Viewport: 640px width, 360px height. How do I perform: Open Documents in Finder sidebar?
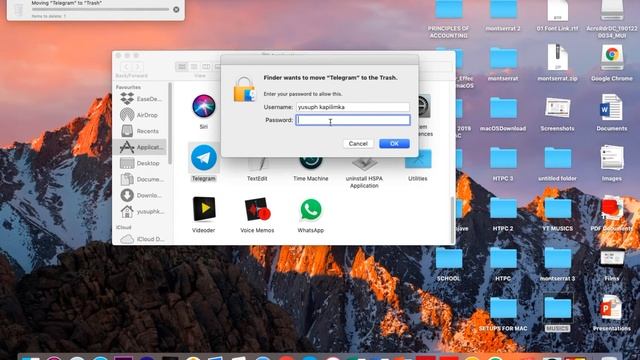[x=142, y=179]
